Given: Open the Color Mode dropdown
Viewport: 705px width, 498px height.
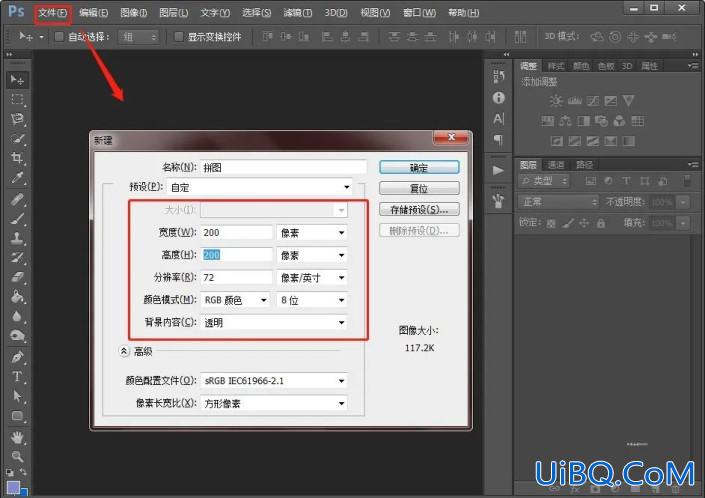Looking at the screenshot, I should [235, 300].
